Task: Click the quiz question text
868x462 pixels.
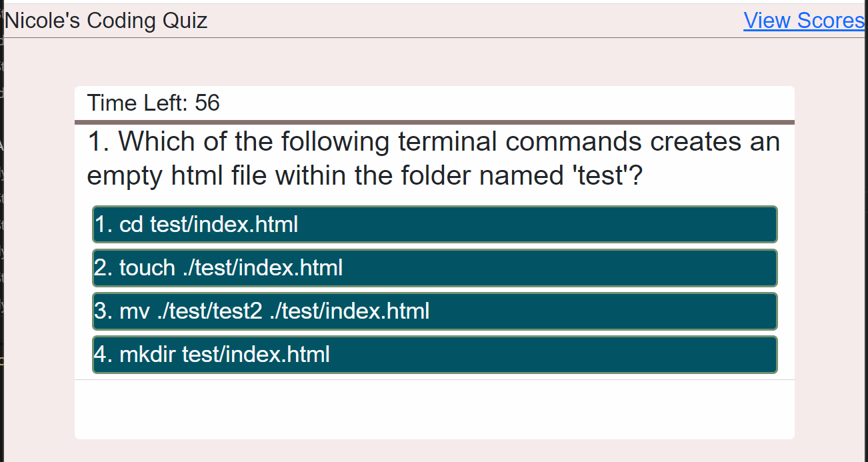Action: (433, 159)
